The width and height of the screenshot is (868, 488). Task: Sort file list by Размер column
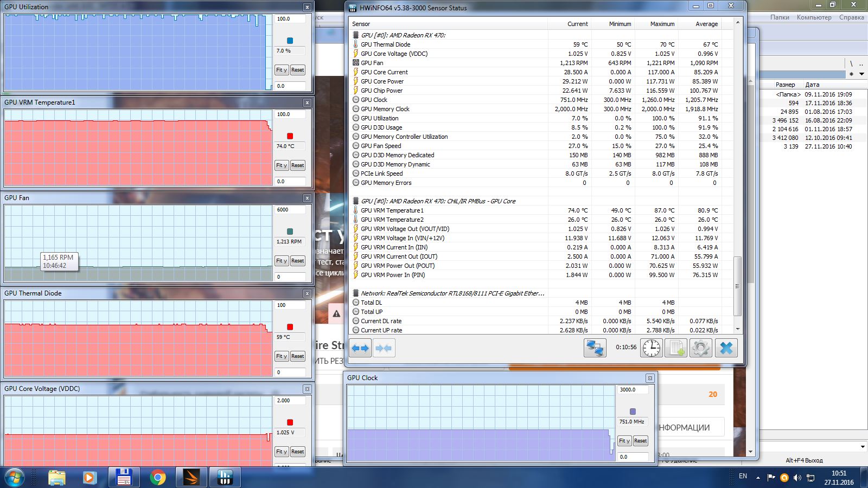click(x=785, y=85)
